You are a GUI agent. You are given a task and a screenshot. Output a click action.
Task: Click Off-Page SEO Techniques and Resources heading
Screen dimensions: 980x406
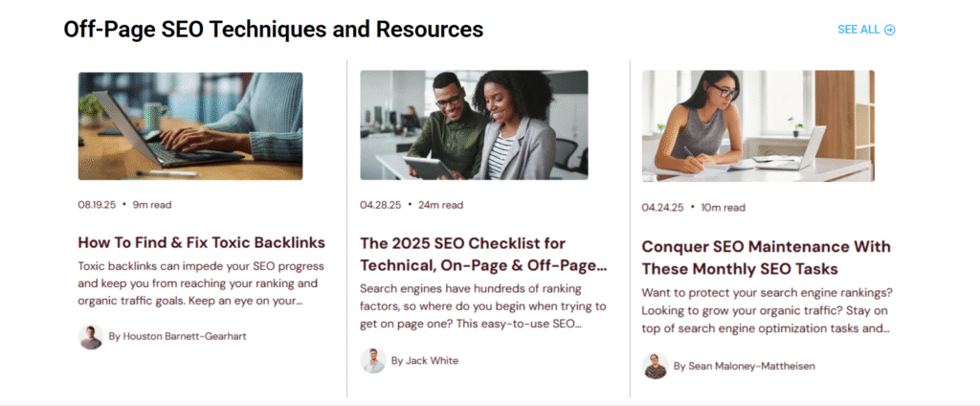click(x=274, y=30)
